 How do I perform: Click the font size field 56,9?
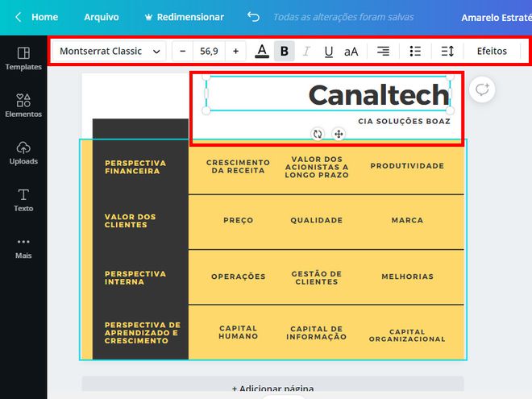coord(209,52)
